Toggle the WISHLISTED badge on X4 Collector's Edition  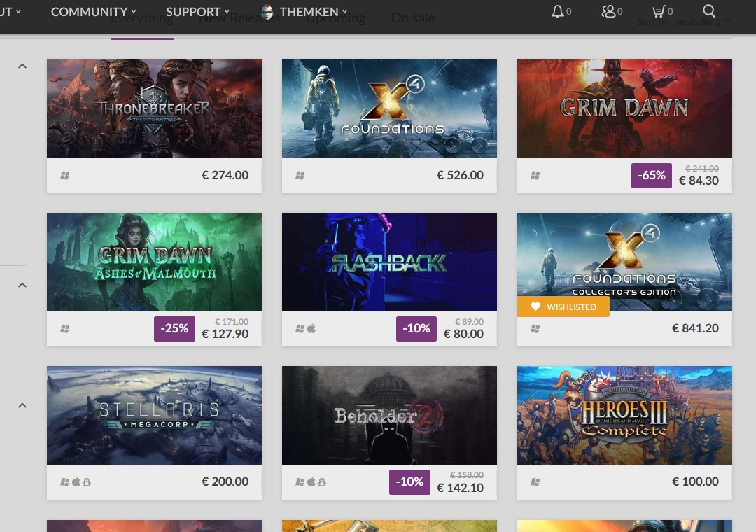tap(563, 307)
